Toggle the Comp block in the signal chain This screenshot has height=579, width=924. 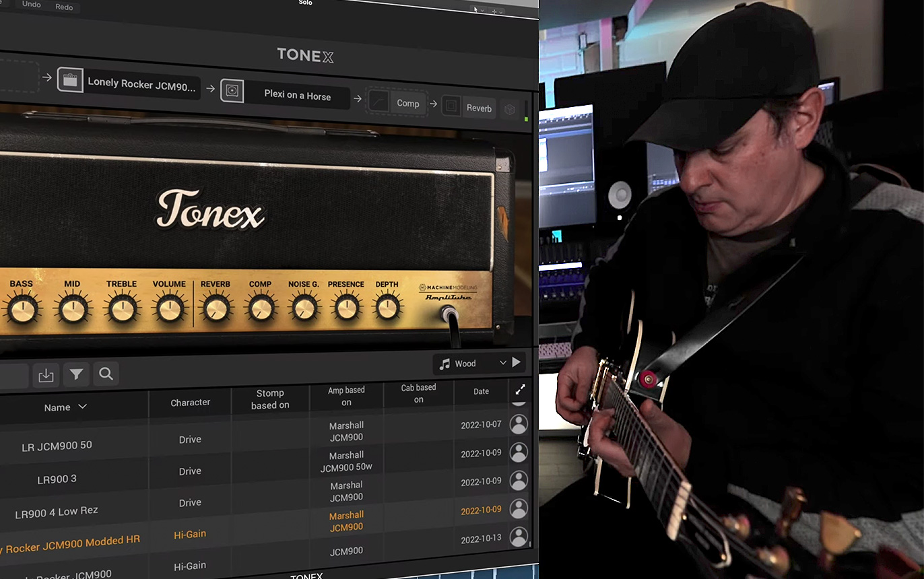click(x=397, y=102)
